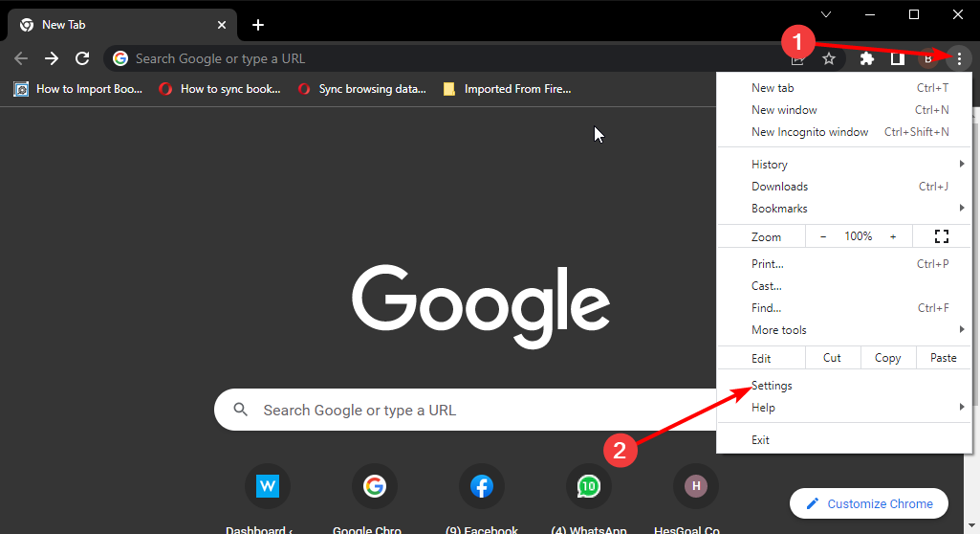Open 'Imported From Fire...' bookmark folder
This screenshot has width=980, height=534.
(x=507, y=89)
